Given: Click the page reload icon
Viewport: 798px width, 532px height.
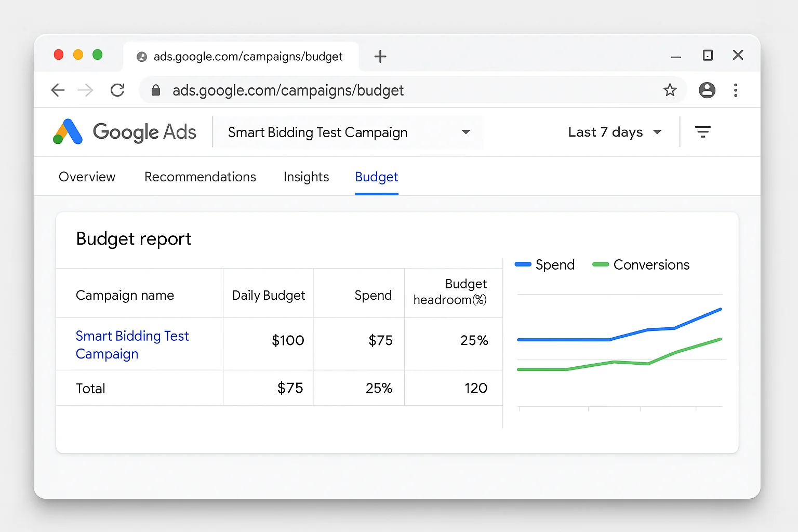Looking at the screenshot, I should tap(117, 90).
